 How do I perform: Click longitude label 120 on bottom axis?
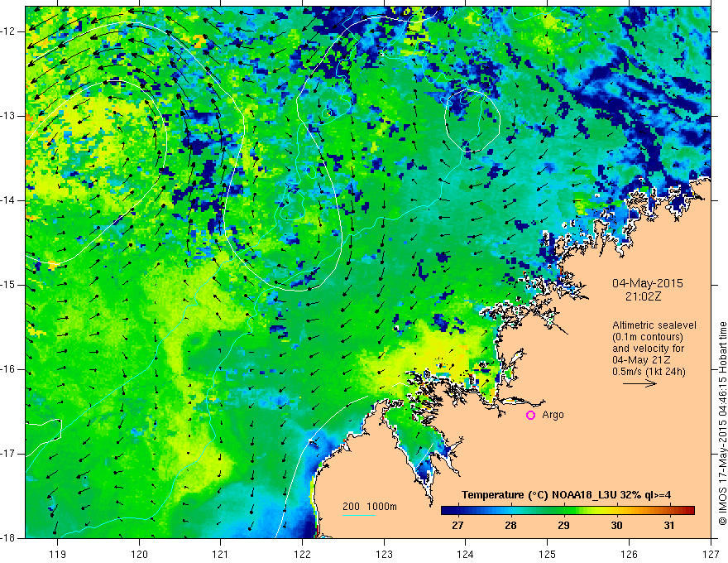pos(139,554)
